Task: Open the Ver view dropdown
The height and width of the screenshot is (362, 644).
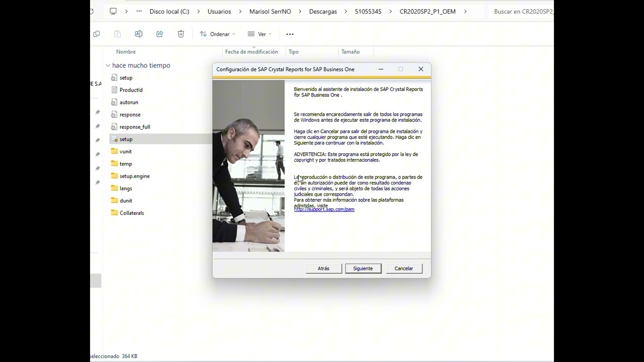Action: pyautogui.click(x=260, y=34)
